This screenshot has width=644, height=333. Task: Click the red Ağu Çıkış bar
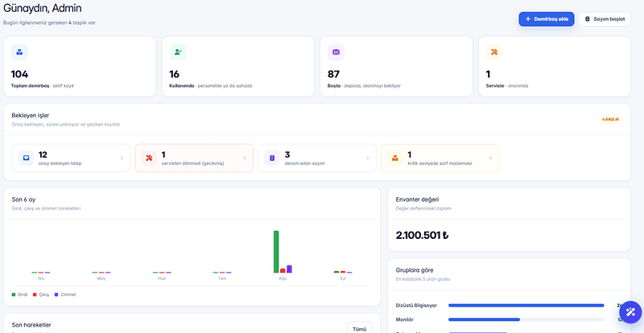pos(283,270)
